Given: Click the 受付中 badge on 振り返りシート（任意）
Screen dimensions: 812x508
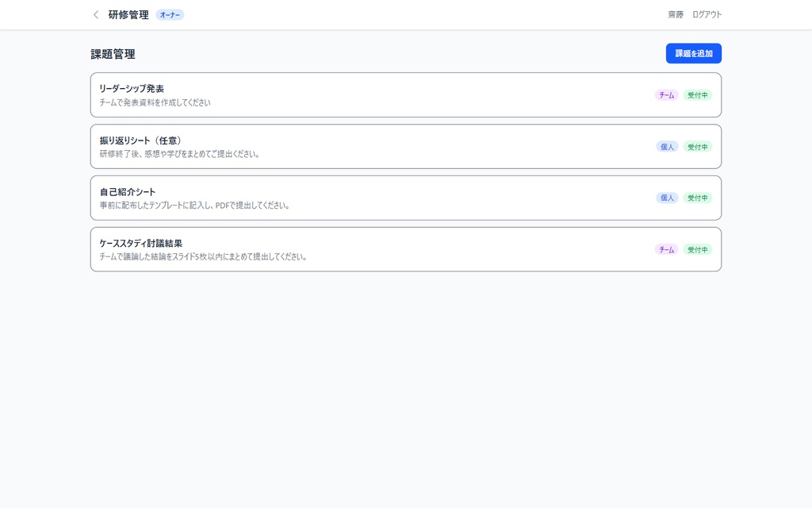Looking at the screenshot, I should (x=698, y=146).
